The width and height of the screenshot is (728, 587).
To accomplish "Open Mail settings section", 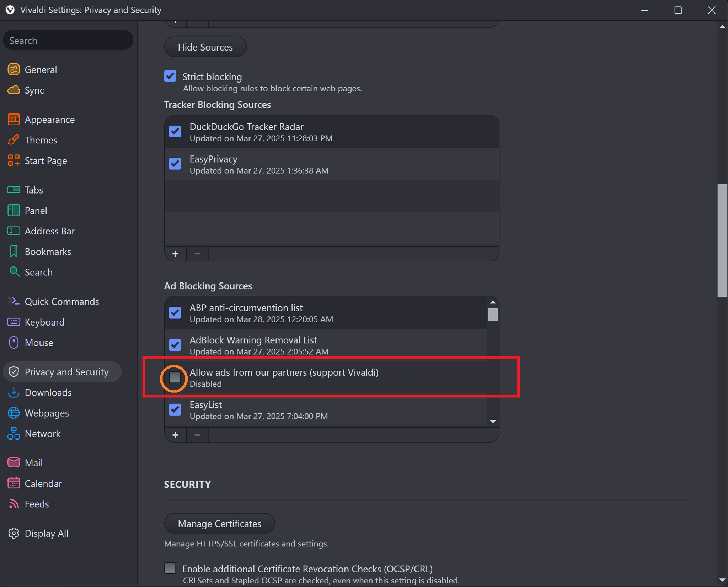I will (x=34, y=463).
